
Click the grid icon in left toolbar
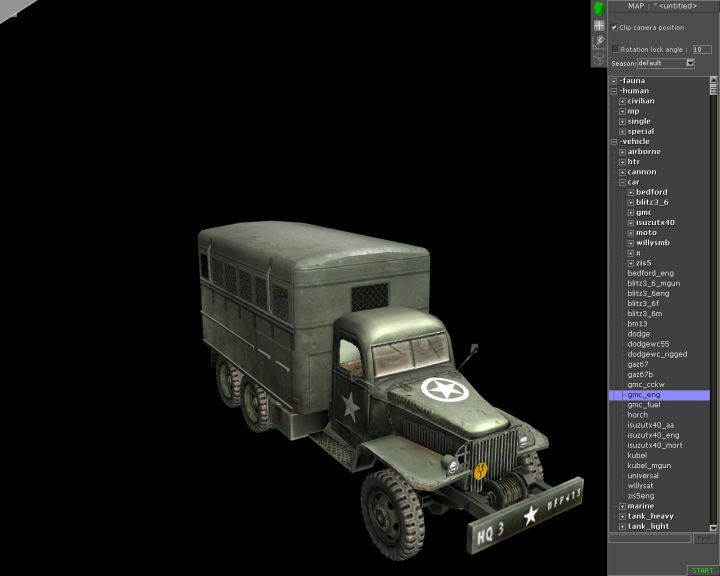598,25
